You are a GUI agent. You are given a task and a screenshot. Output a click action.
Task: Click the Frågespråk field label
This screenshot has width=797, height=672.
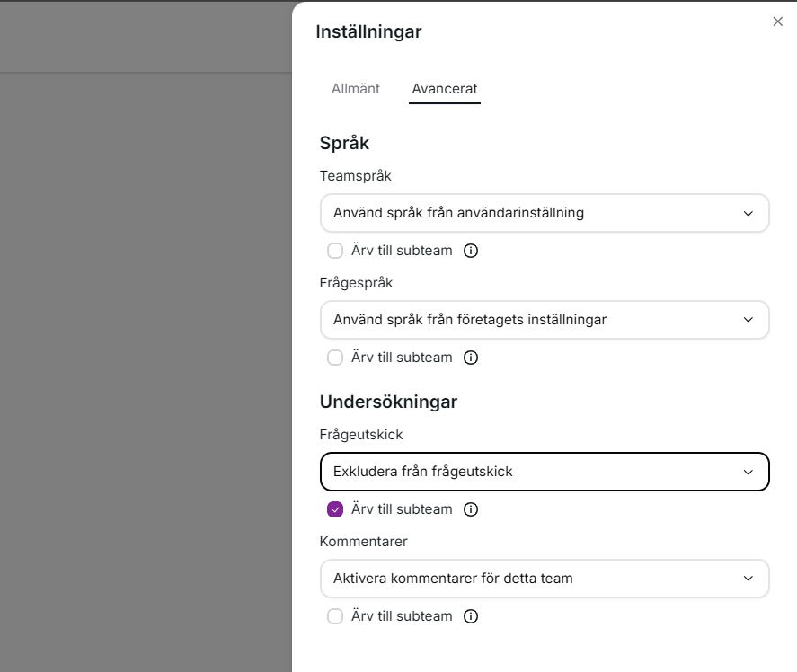coord(356,283)
